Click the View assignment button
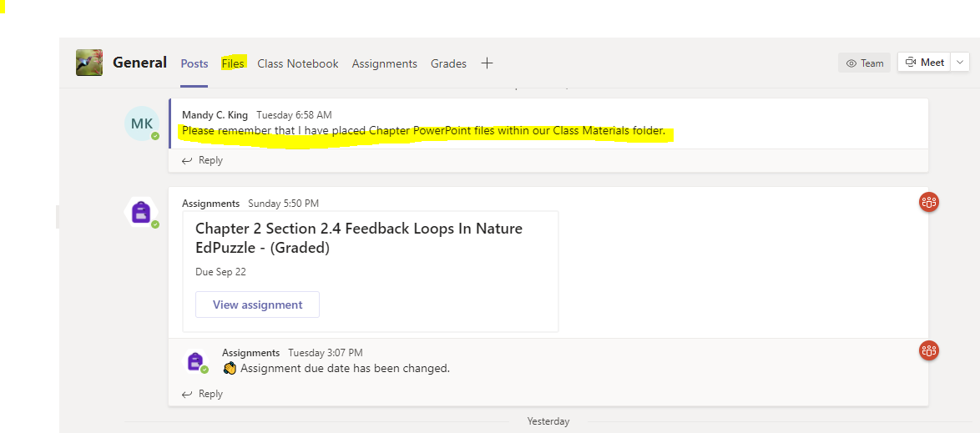This screenshot has width=980, height=433. (257, 305)
